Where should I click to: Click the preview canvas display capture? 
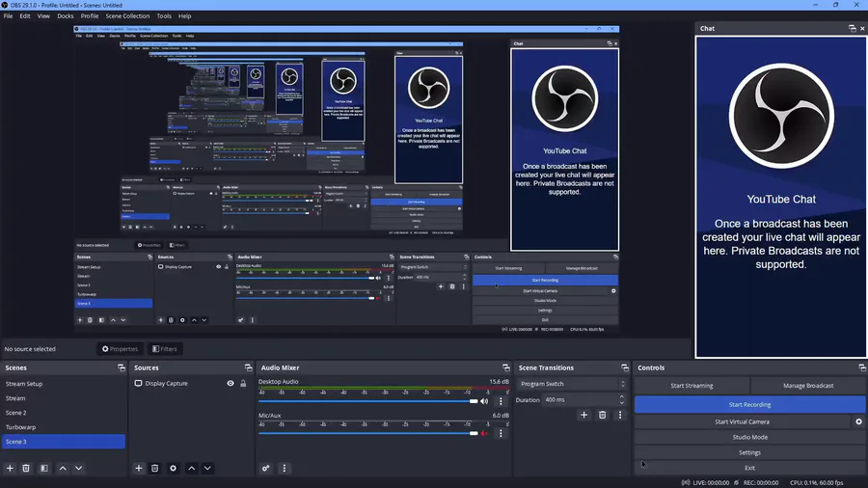coord(346,179)
